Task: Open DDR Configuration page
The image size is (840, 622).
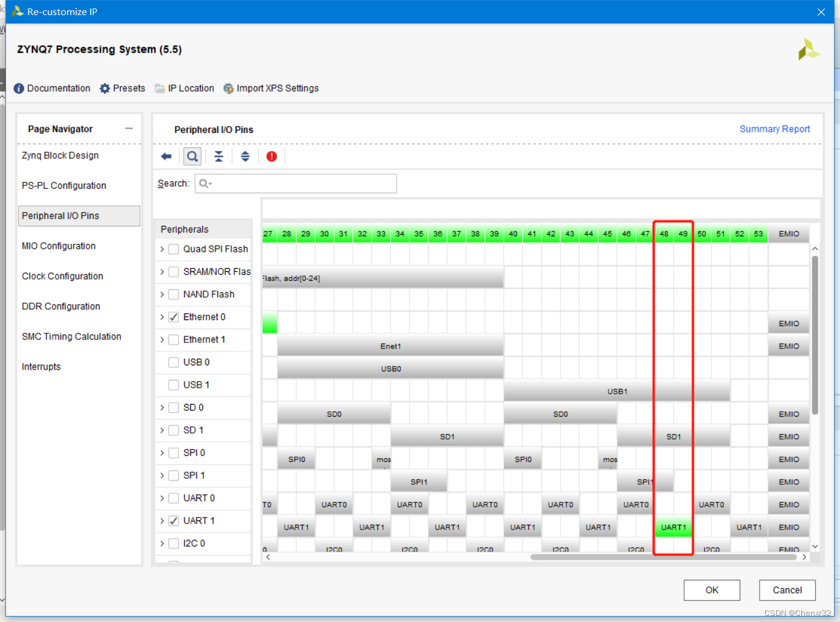Action: (x=61, y=306)
